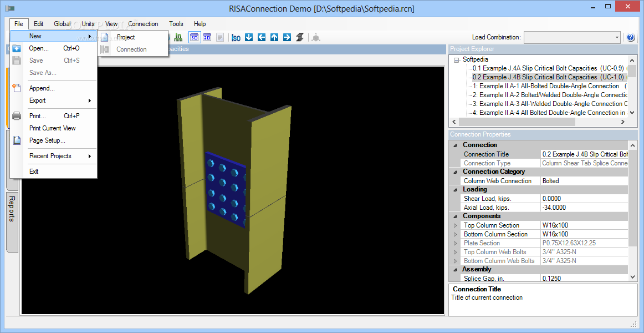This screenshot has width=644, height=333.
Task: Open the Connection menu
Action: coord(143,24)
